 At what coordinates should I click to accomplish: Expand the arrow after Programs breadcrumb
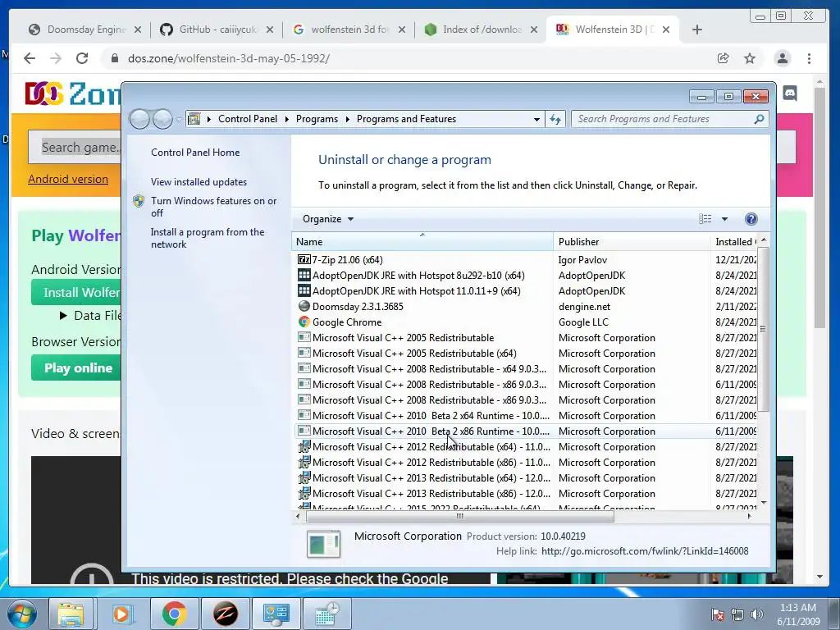pyautogui.click(x=347, y=119)
